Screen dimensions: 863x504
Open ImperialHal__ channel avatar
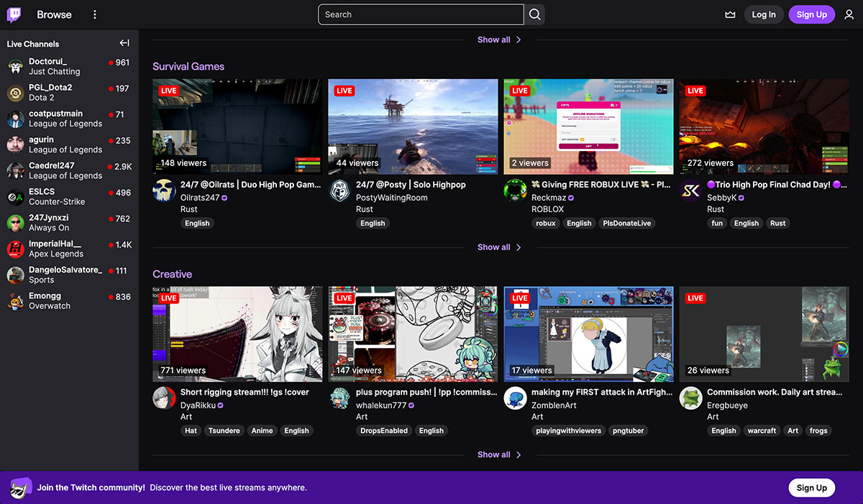pyautogui.click(x=16, y=249)
